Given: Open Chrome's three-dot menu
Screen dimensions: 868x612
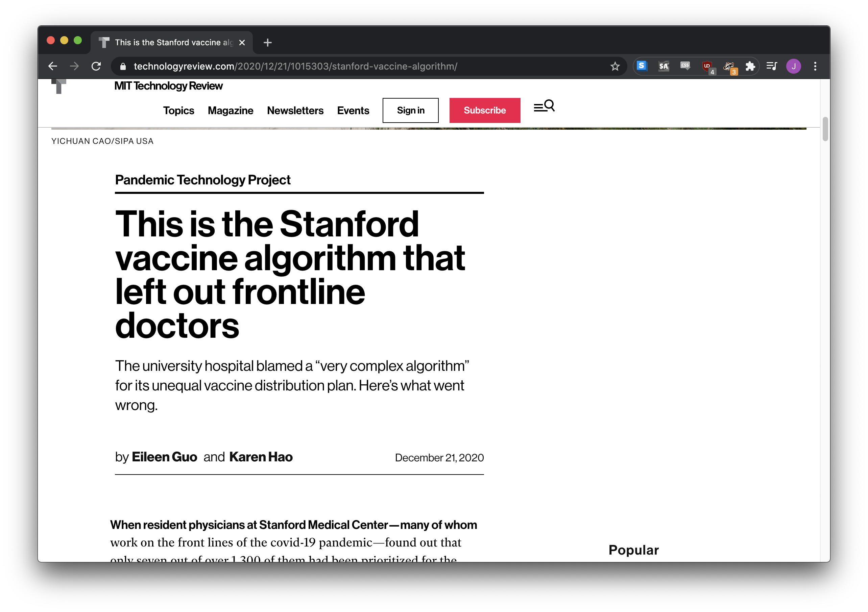Looking at the screenshot, I should click(816, 66).
